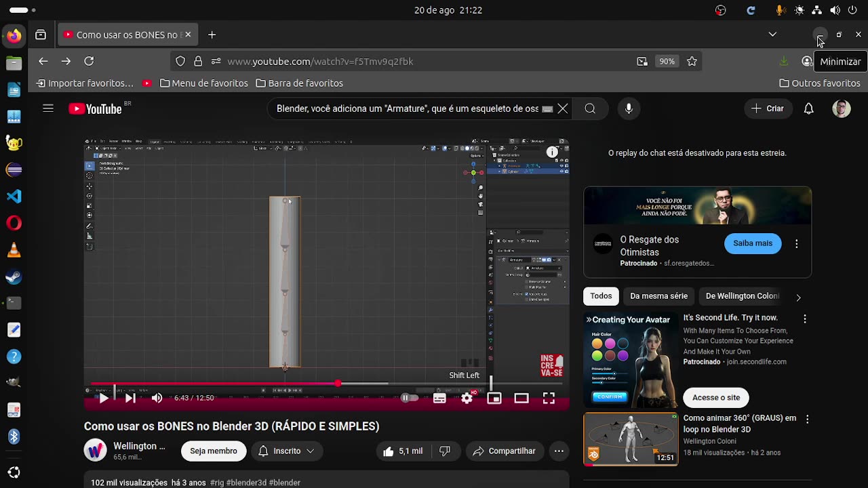
Task: Click the progress scrubber handle
Action: point(337,384)
